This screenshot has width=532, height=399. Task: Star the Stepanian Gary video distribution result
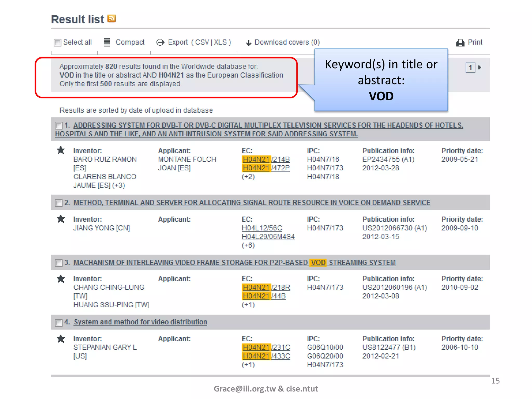[x=61, y=339]
